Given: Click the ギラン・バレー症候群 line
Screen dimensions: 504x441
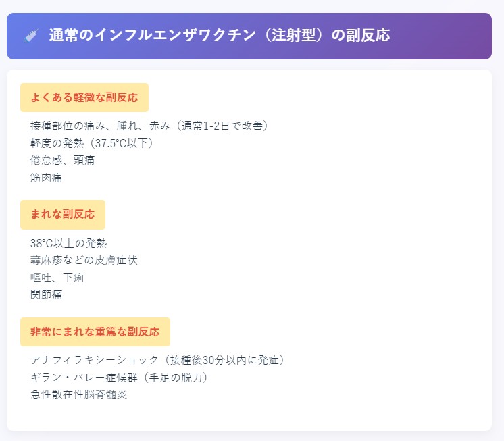Looking at the screenshot, I should [x=120, y=378].
